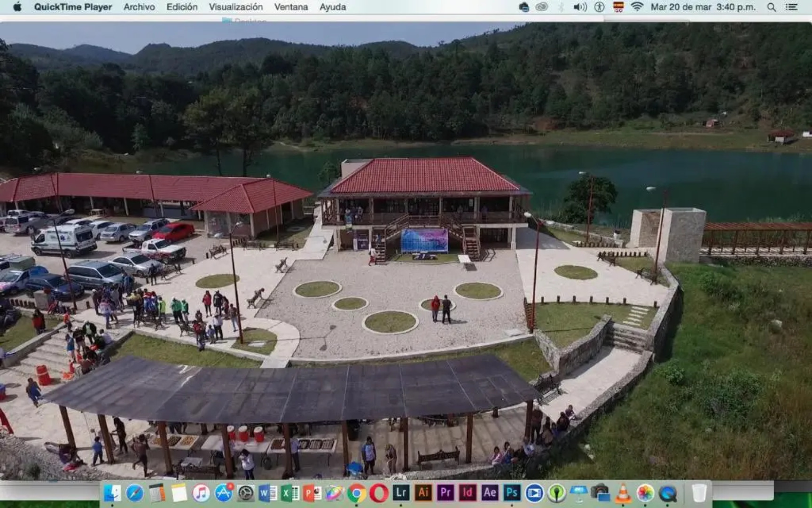Open Adobe Illustrator in the dock
This screenshot has width=812, height=508.
coord(423,492)
